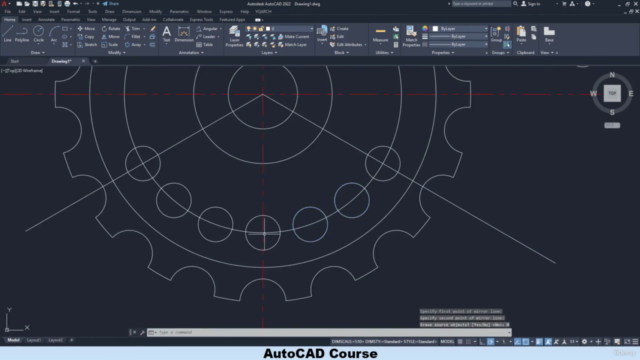The image size is (640, 360).
Task: Select the Line tool
Action: click(x=8, y=34)
